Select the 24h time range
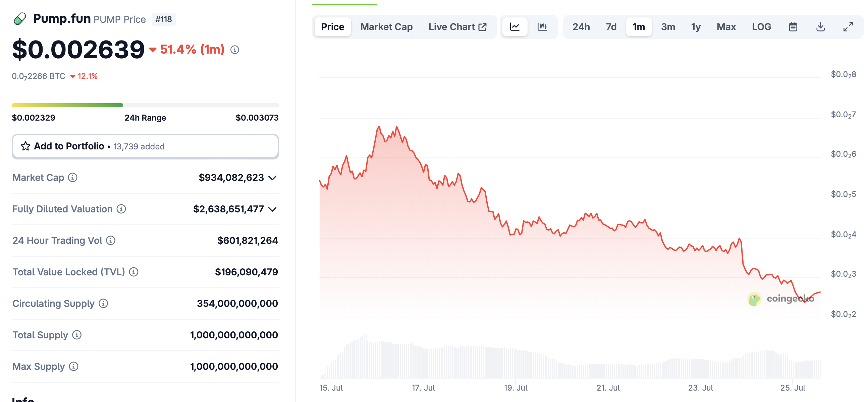Image resolution: width=868 pixels, height=402 pixels. [x=581, y=26]
